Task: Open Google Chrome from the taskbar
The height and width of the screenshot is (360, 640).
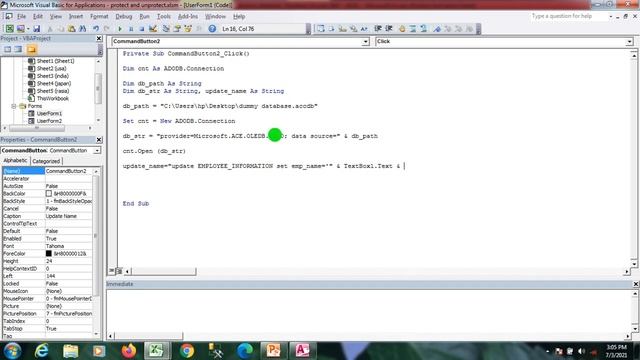Action: 187,351
